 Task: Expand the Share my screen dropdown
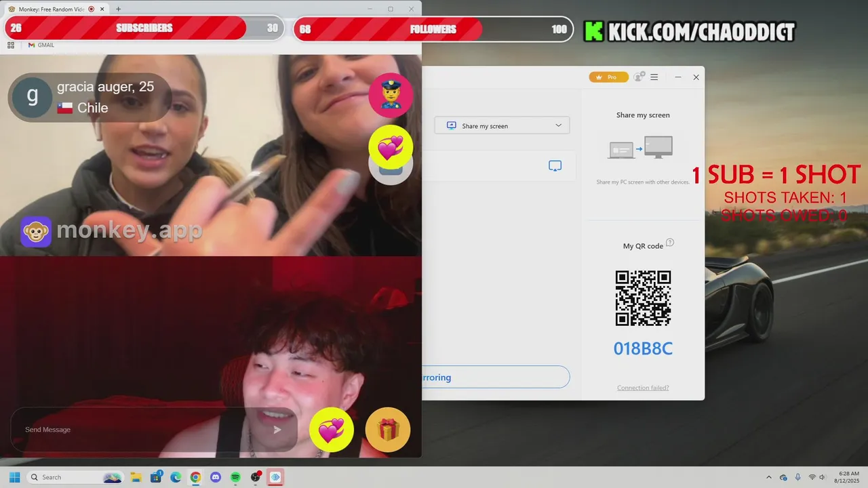coord(502,125)
